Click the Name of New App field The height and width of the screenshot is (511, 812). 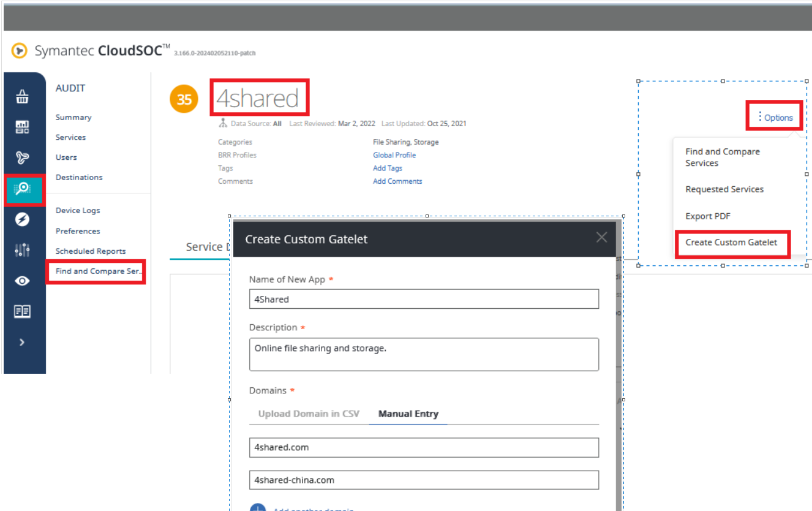point(424,300)
